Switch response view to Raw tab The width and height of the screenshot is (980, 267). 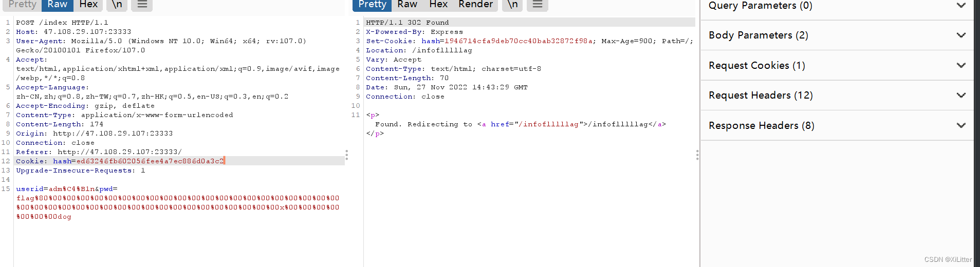pyautogui.click(x=407, y=5)
